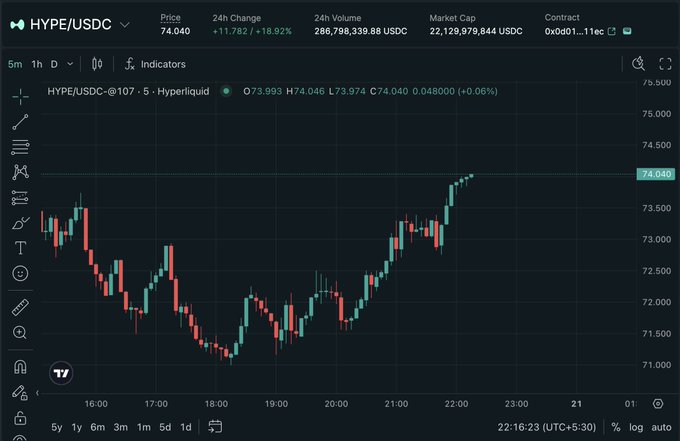Screen dimensions: 680x441
Task: Click the 24h Change value +11.782 / +18.92%
Action: pyautogui.click(x=252, y=31)
